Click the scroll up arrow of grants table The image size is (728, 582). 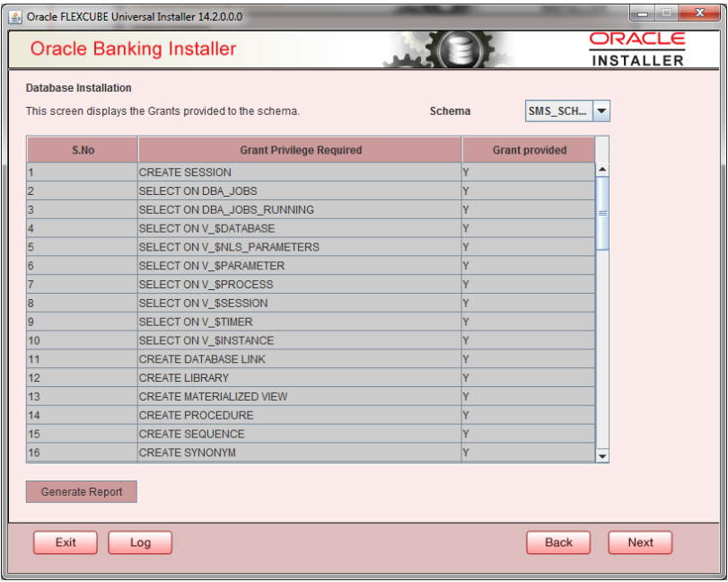click(x=602, y=170)
